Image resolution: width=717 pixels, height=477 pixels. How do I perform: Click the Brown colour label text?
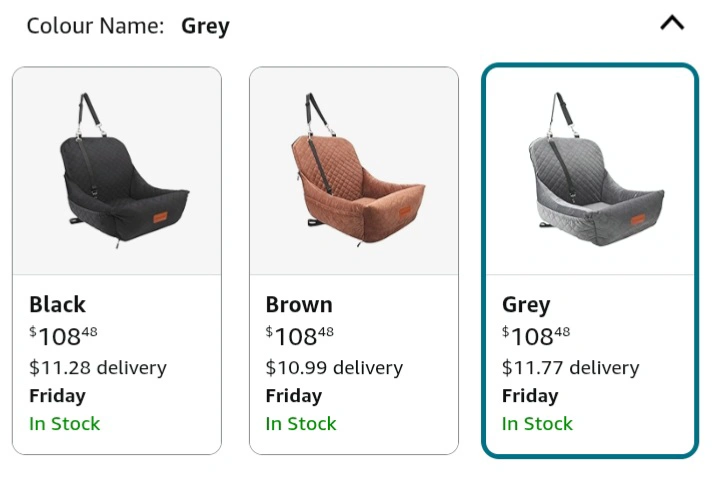click(x=299, y=304)
